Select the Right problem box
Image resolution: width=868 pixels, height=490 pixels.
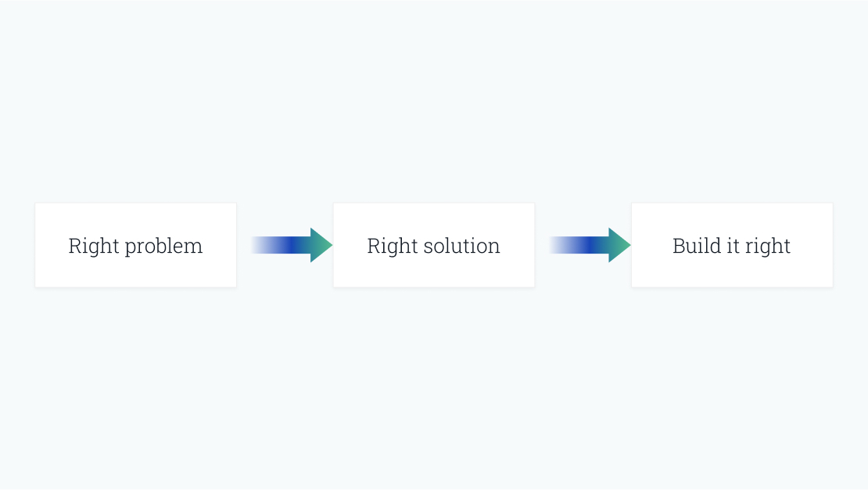coord(135,245)
